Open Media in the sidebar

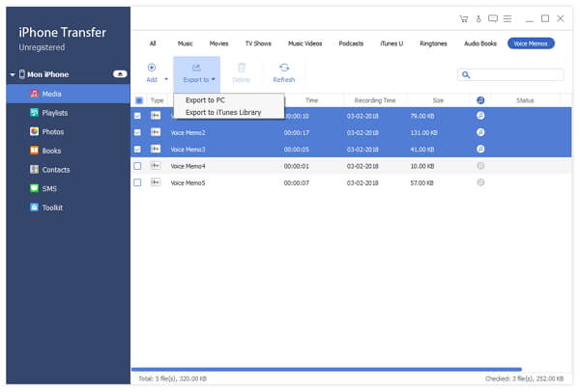pyautogui.click(x=68, y=94)
